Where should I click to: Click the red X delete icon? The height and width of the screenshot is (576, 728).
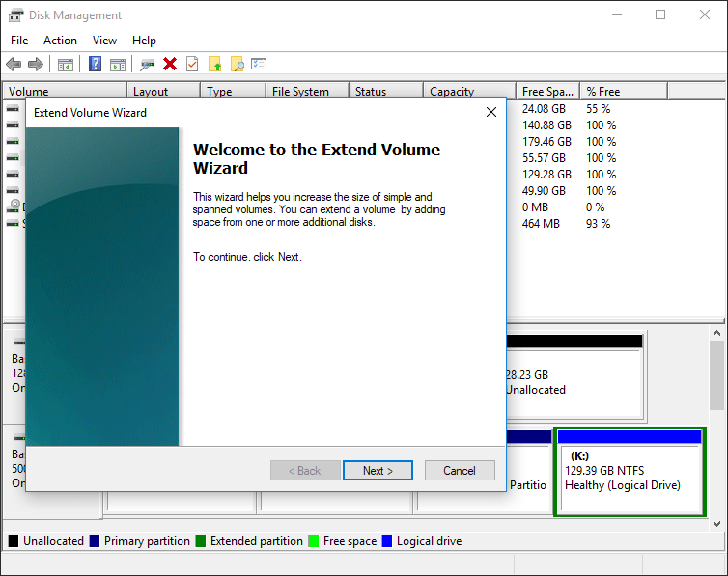point(170,64)
